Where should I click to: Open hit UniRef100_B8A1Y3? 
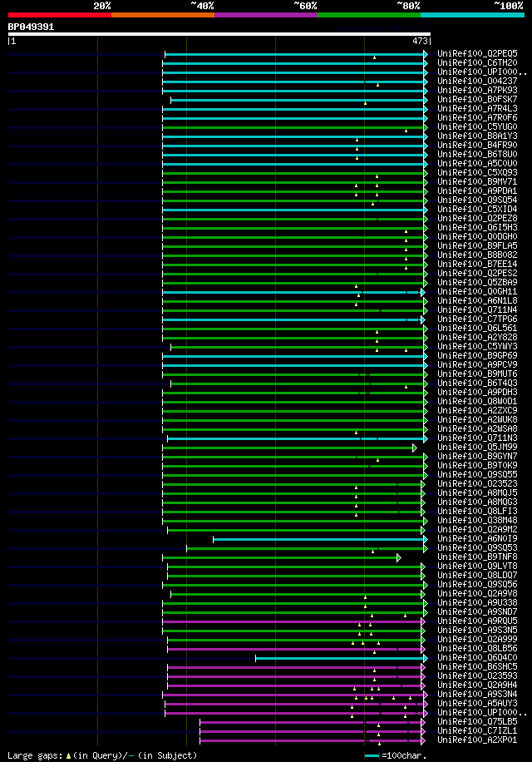477,136
